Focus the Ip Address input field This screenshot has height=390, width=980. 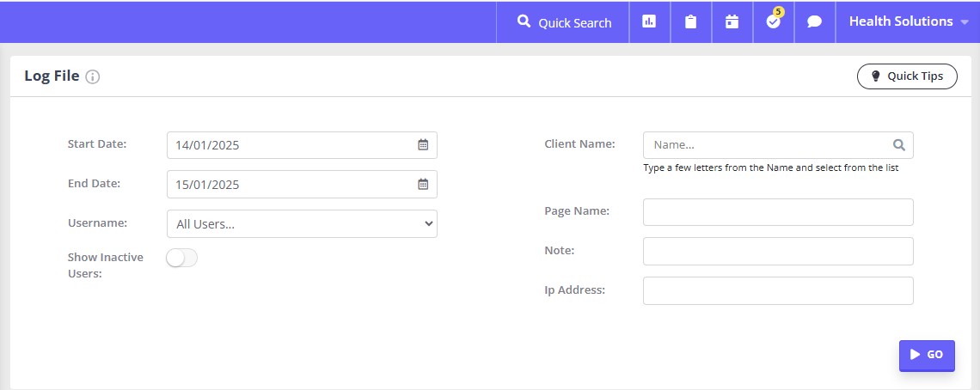[x=778, y=290]
